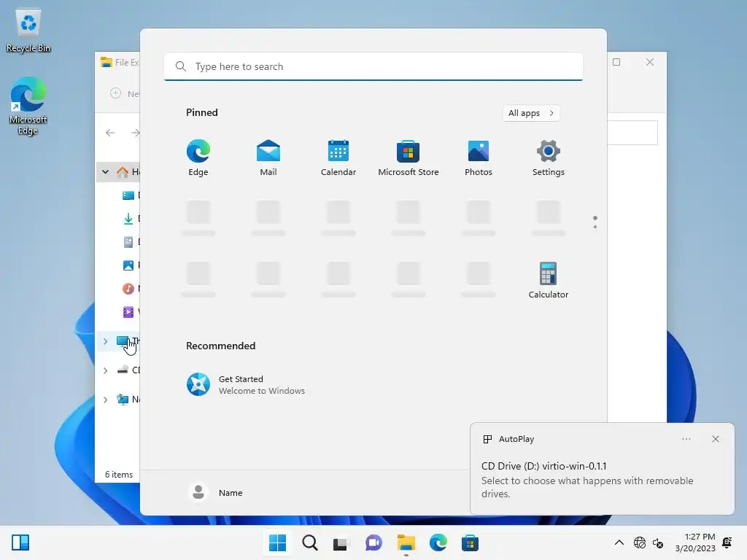Click the Desktop icon in File Explorer sidebar

(128, 195)
